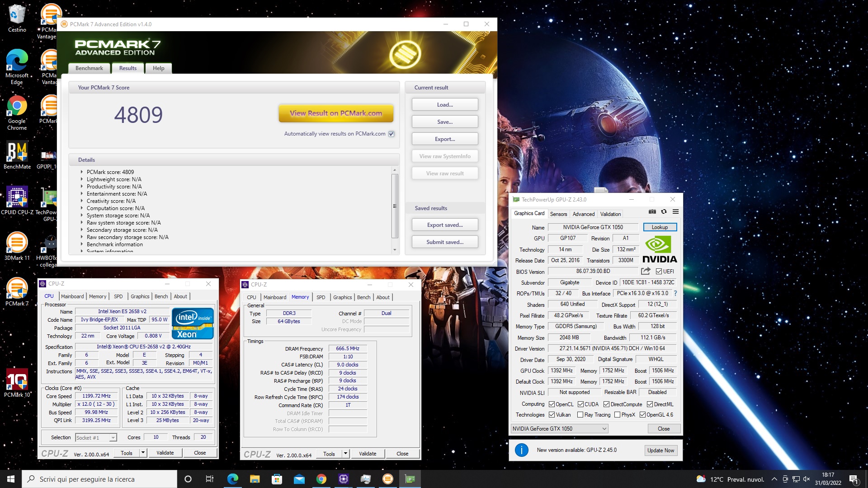Click Details list scrollbar in PCMark 7
The width and height of the screenshot is (868, 488).
click(395, 206)
